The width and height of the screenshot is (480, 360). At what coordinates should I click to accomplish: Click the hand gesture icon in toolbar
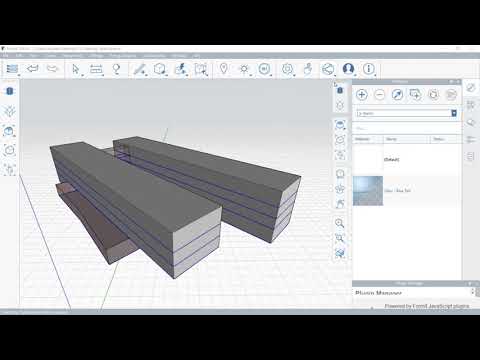tap(308, 69)
